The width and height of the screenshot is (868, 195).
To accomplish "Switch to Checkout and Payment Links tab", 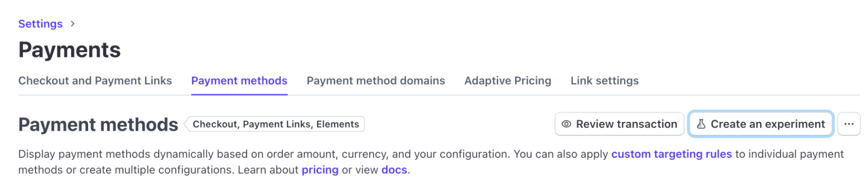I will pyautogui.click(x=95, y=81).
